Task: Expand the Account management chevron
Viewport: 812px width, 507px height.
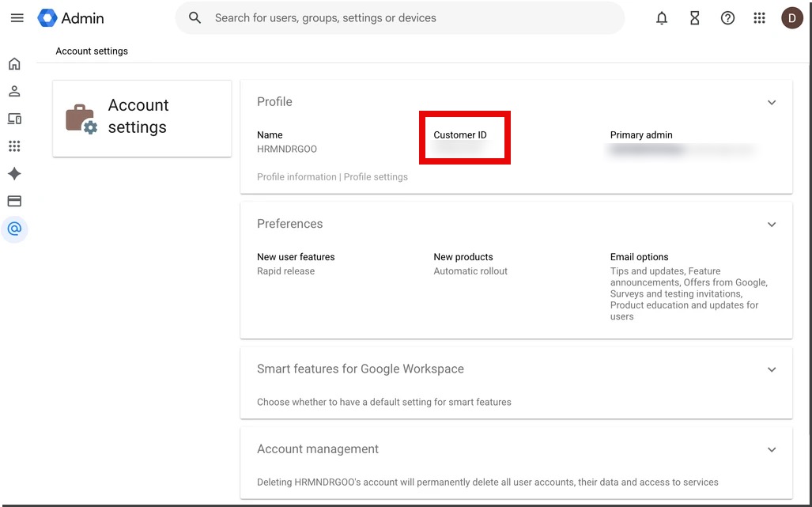Action: [x=772, y=449]
